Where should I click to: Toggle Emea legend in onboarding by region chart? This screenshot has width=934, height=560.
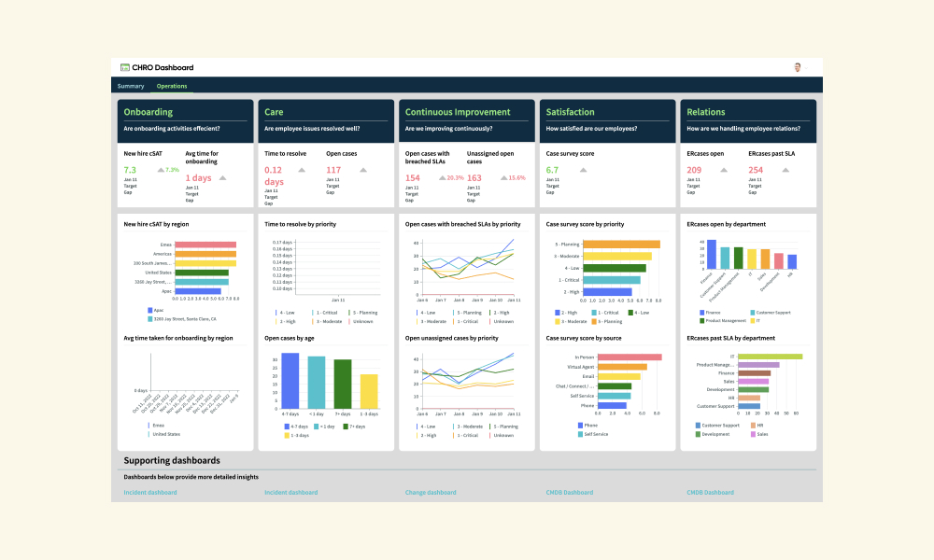pos(156,426)
